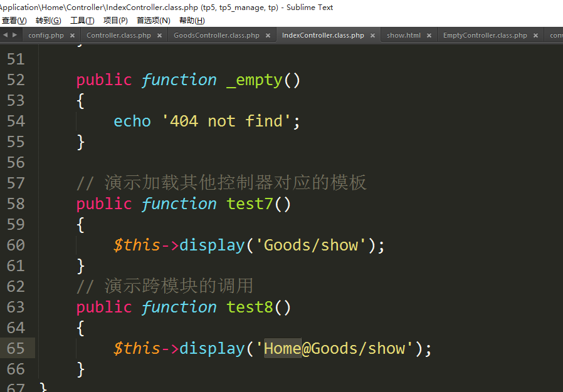Screen dimensions: 563x392
Task: Close the show.html tab
Action: click(x=429, y=36)
